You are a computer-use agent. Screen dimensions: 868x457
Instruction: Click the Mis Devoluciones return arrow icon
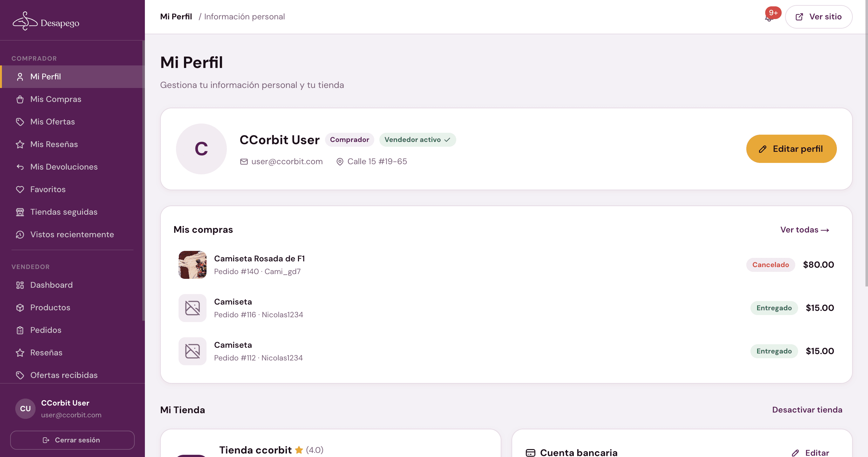click(x=20, y=167)
